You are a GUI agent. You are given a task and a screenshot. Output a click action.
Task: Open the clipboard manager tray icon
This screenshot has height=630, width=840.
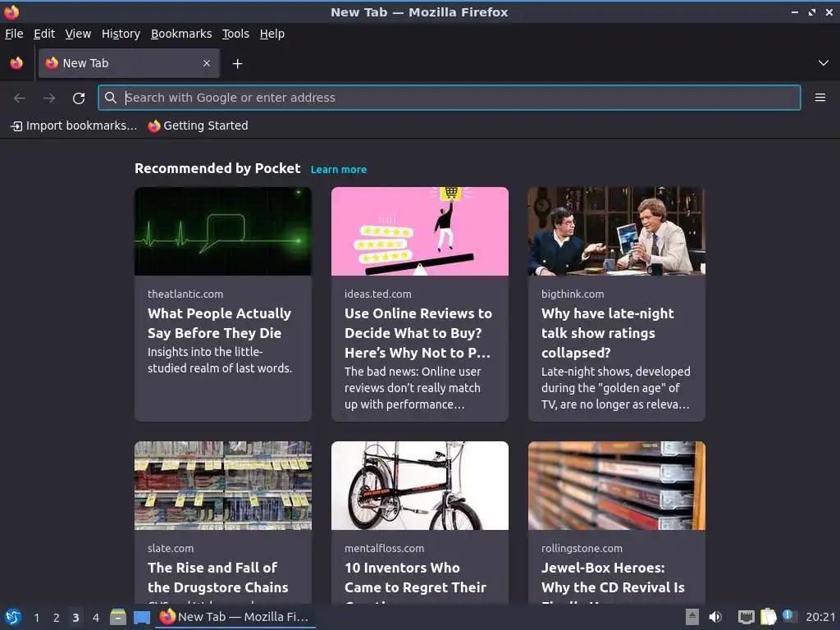pos(768,617)
